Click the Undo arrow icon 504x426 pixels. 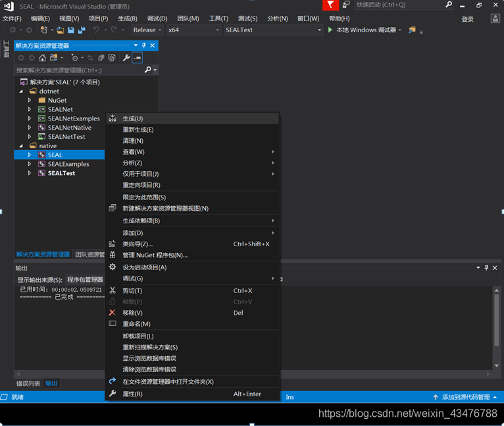[96, 30]
